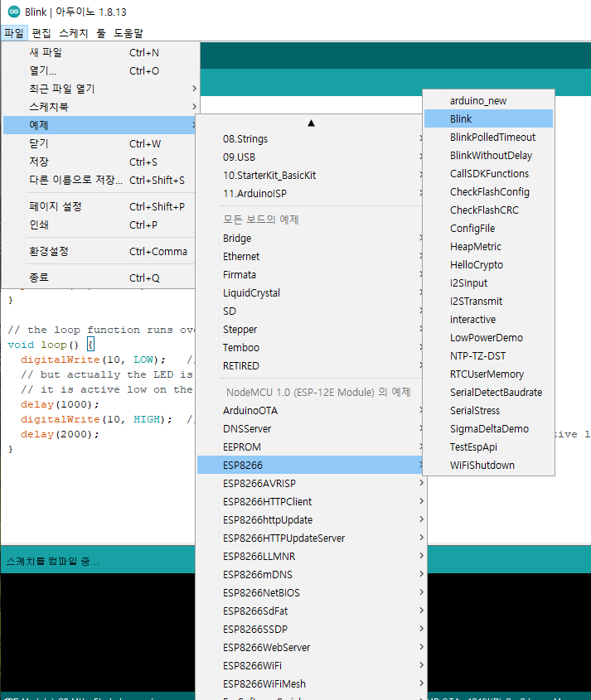Expand the 스케치북 submenu
The image size is (591, 700).
99,107
